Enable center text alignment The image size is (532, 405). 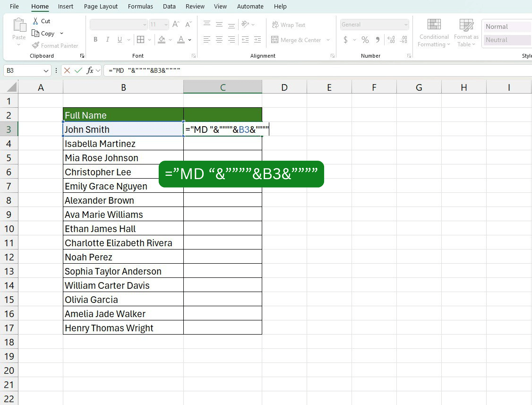(x=219, y=40)
